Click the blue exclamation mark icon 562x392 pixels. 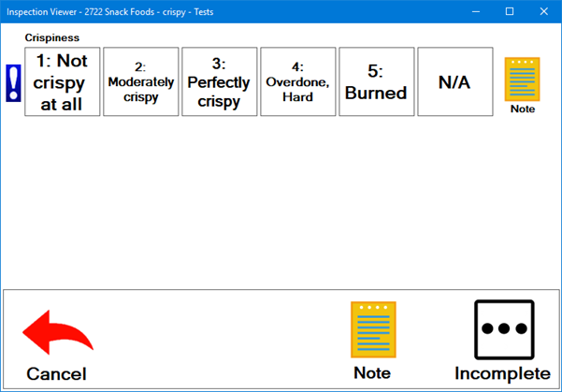click(13, 83)
